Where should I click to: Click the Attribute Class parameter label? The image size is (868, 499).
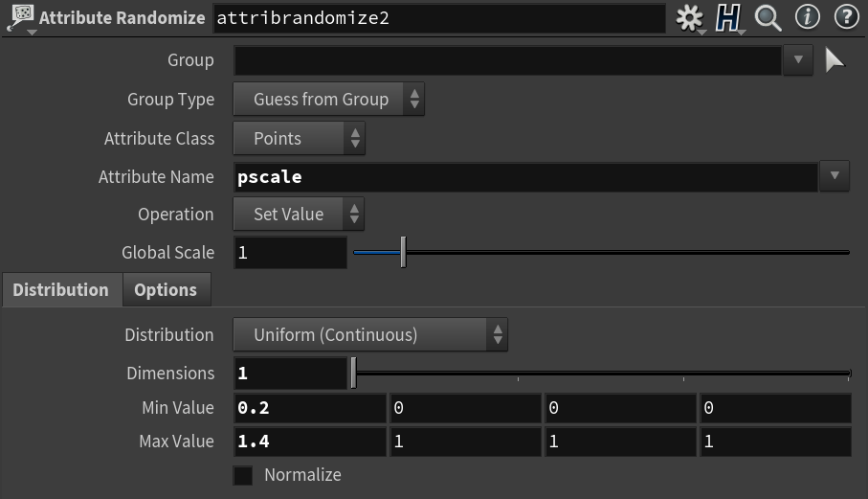coord(159,139)
